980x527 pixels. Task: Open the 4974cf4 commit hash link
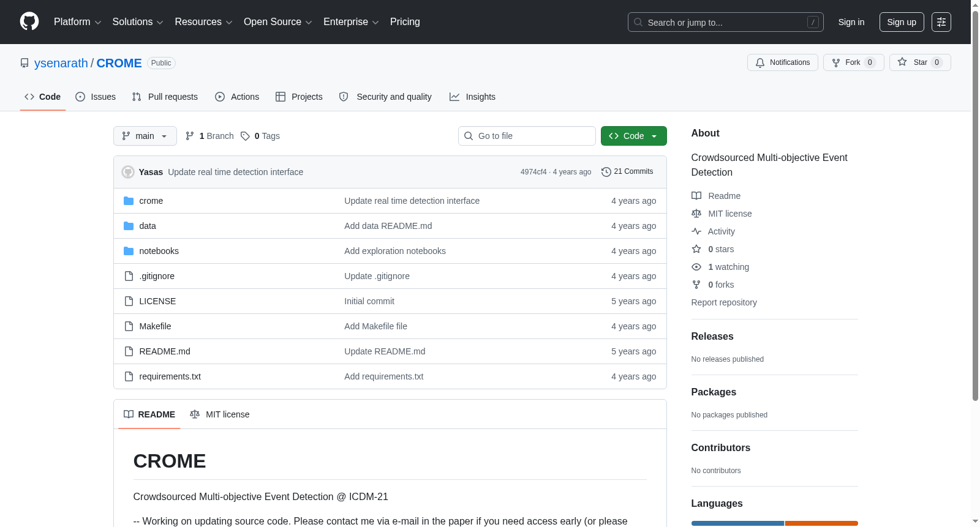pyautogui.click(x=533, y=172)
